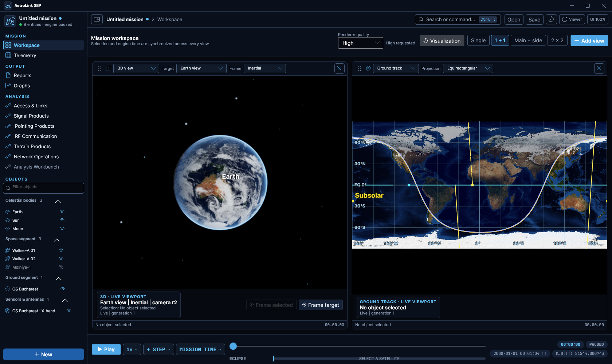The height and width of the screenshot is (364, 612).
Task: Click the Pointing Products icon
Action: click(x=8, y=126)
